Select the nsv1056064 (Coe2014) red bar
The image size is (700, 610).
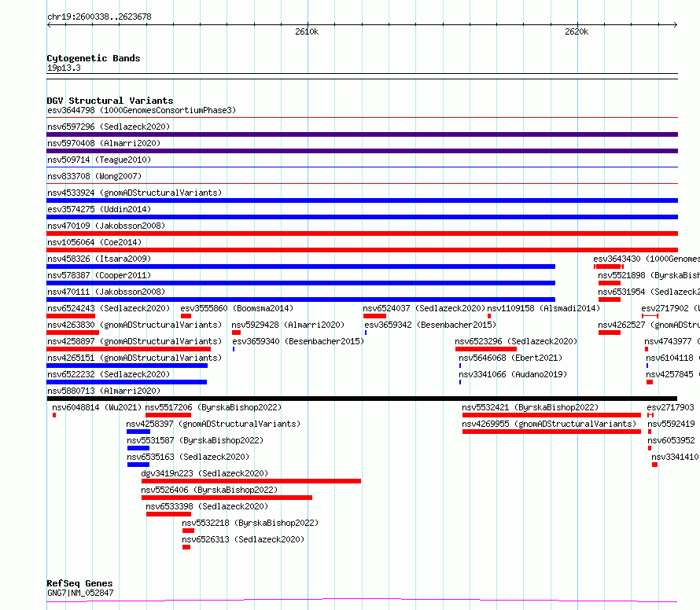click(x=362, y=250)
